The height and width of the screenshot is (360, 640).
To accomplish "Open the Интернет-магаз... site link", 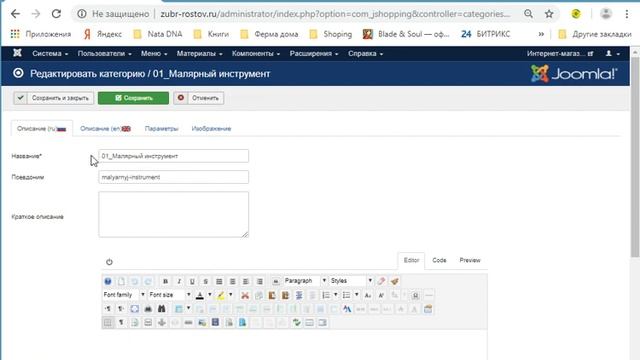I will (560, 53).
